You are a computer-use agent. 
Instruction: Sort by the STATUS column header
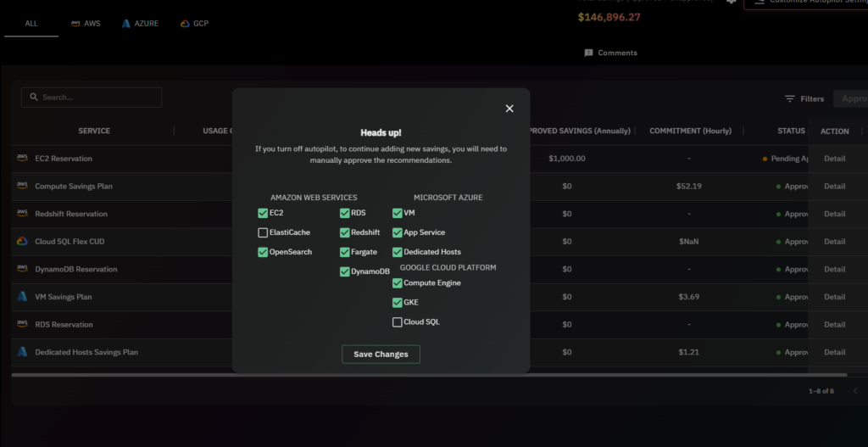point(791,131)
